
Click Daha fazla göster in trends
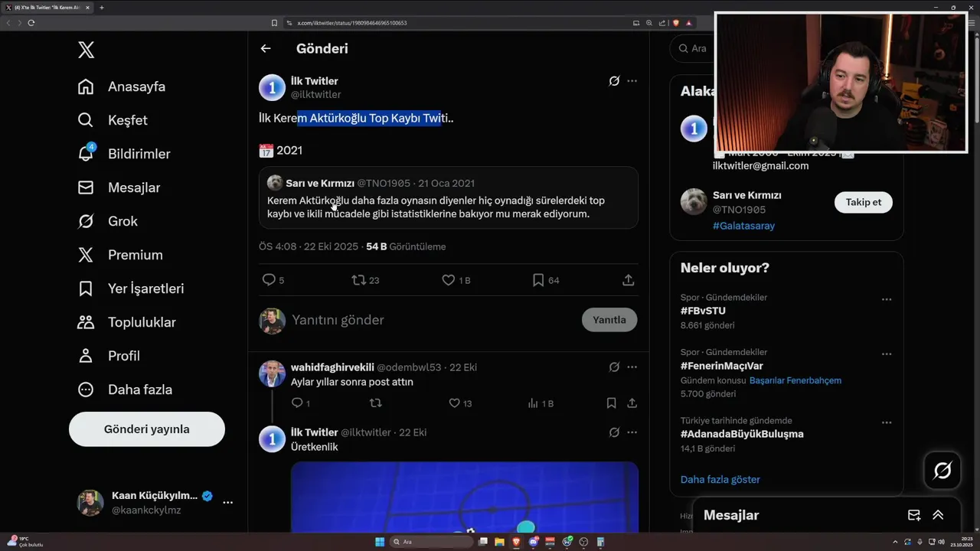tap(720, 480)
